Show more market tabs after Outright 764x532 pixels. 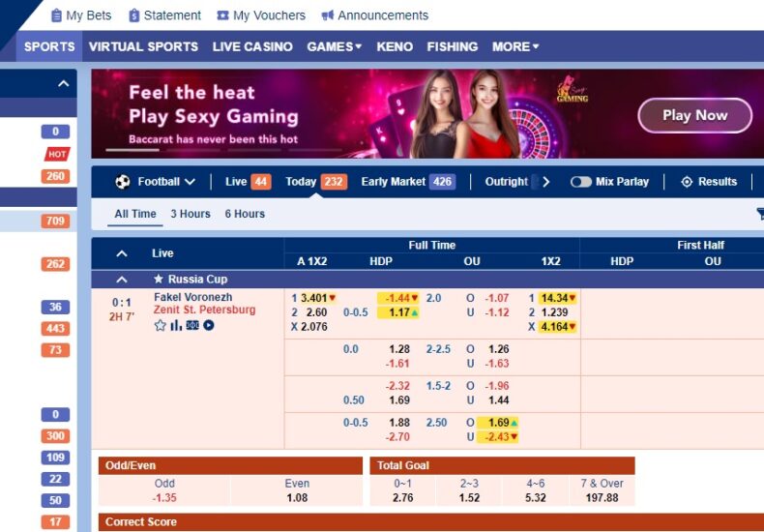pyautogui.click(x=546, y=182)
